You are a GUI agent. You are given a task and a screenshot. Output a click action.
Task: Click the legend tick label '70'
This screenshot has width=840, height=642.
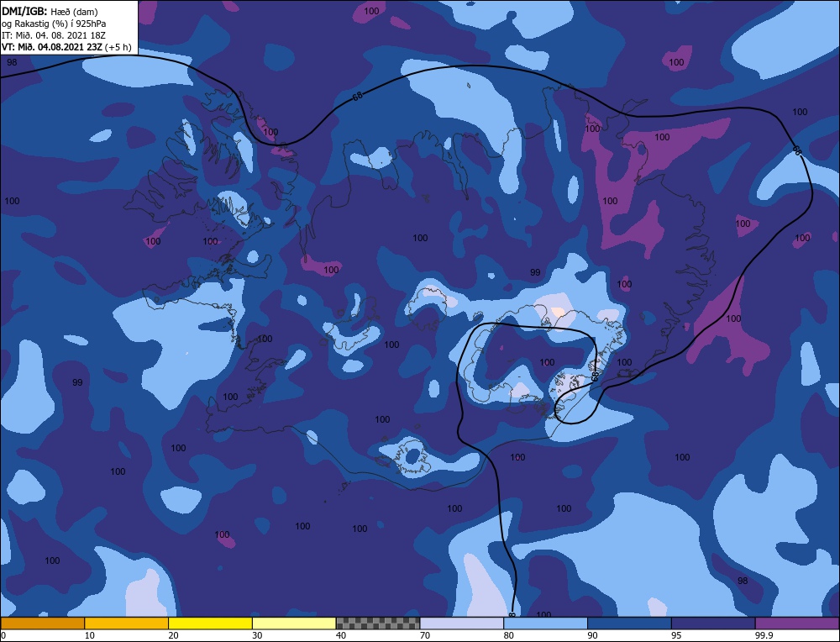click(x=425, y=635)
